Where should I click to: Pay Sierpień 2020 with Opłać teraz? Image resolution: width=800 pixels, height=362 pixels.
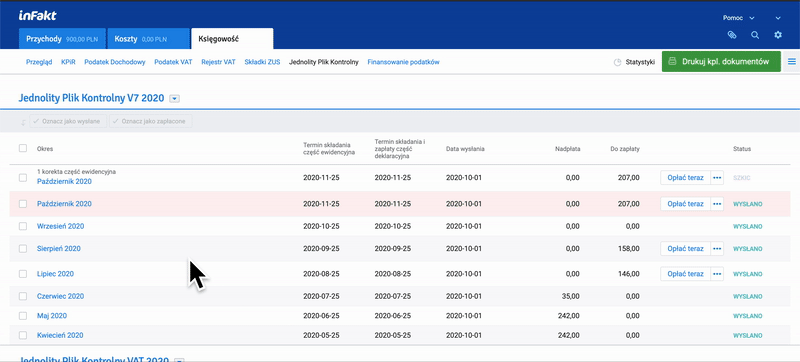coord(685,249)
